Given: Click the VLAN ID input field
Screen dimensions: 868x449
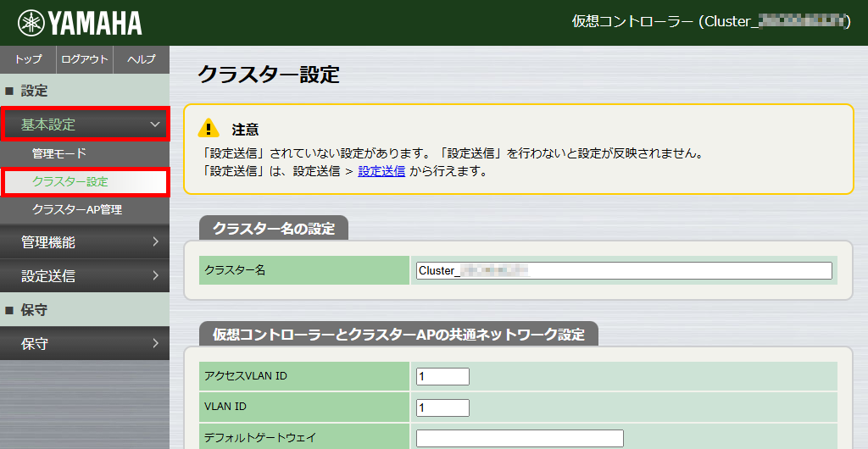Looking at the screenshot, I should click(x=442, y=407).
